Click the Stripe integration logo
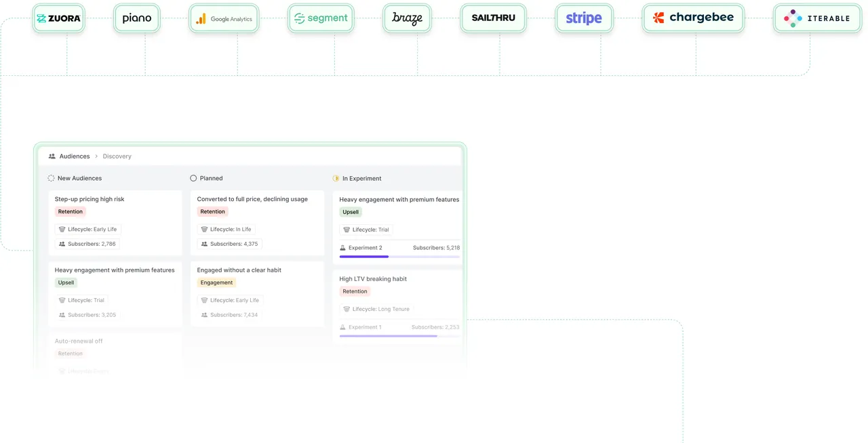 tap(584, 18)
